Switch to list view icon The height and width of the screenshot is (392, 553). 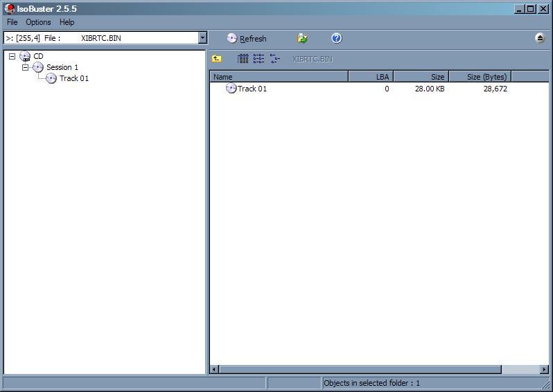[x=258, y=58]
